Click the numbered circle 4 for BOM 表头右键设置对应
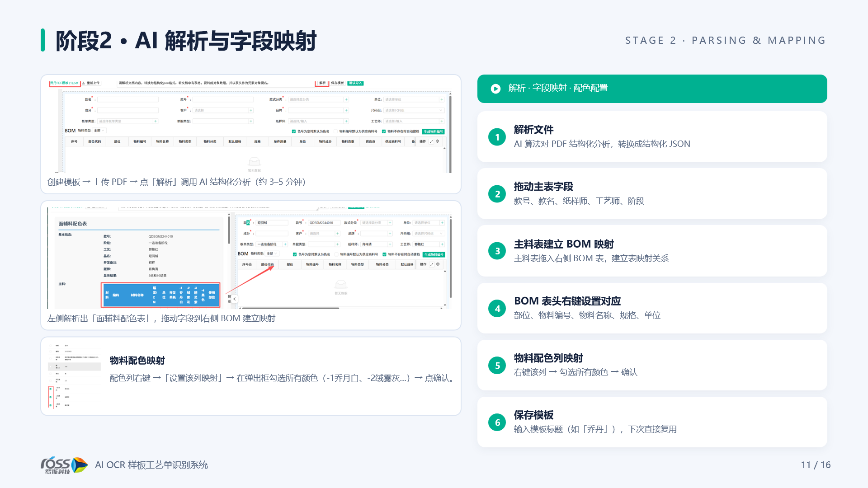The width and height of the screenshot is (868, 488). coord(497,309)
